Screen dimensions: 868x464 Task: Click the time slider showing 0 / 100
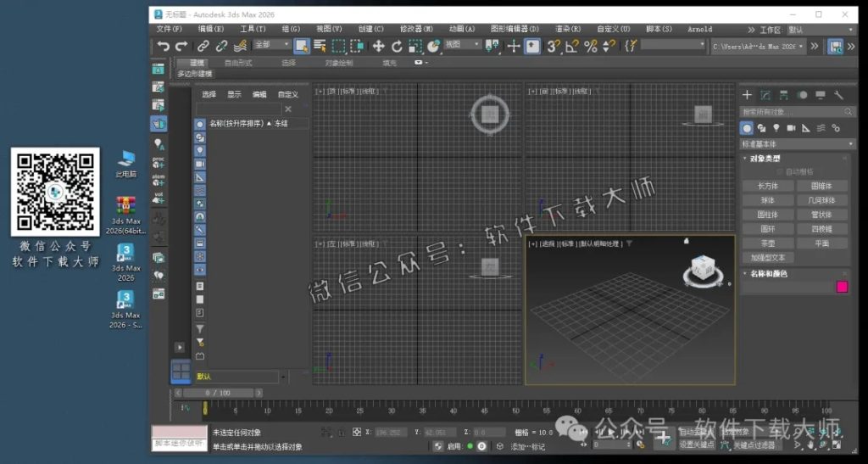[x=218, y=393]
